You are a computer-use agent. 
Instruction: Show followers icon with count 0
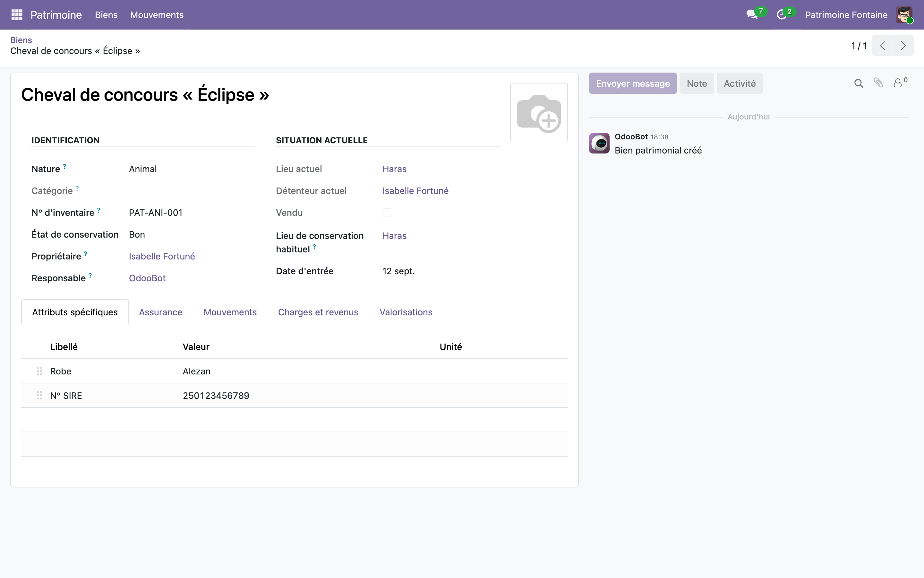(900, 83)
